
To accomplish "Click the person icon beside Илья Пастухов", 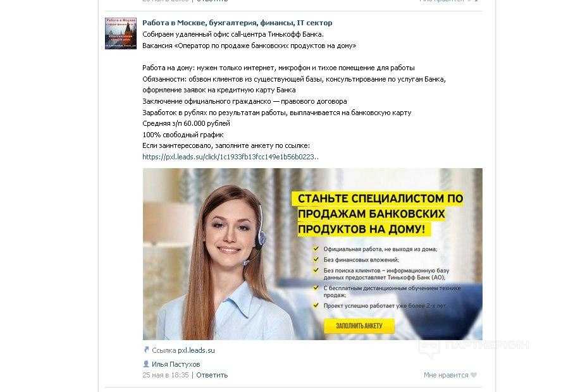I will pos(146,364).
